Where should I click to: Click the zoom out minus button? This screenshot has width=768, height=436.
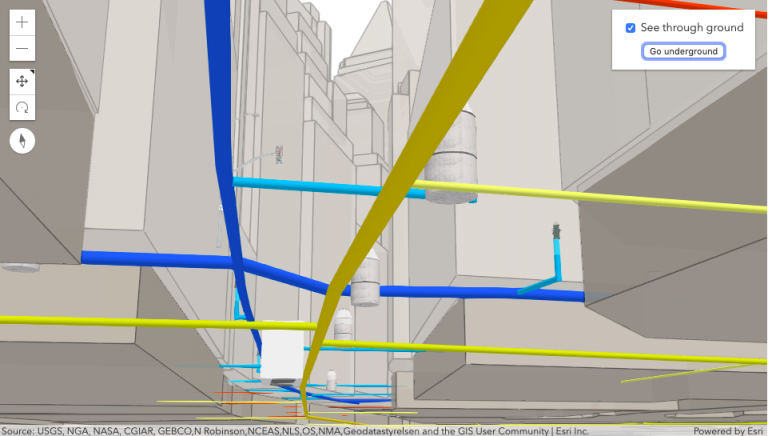tap(22, 48)
